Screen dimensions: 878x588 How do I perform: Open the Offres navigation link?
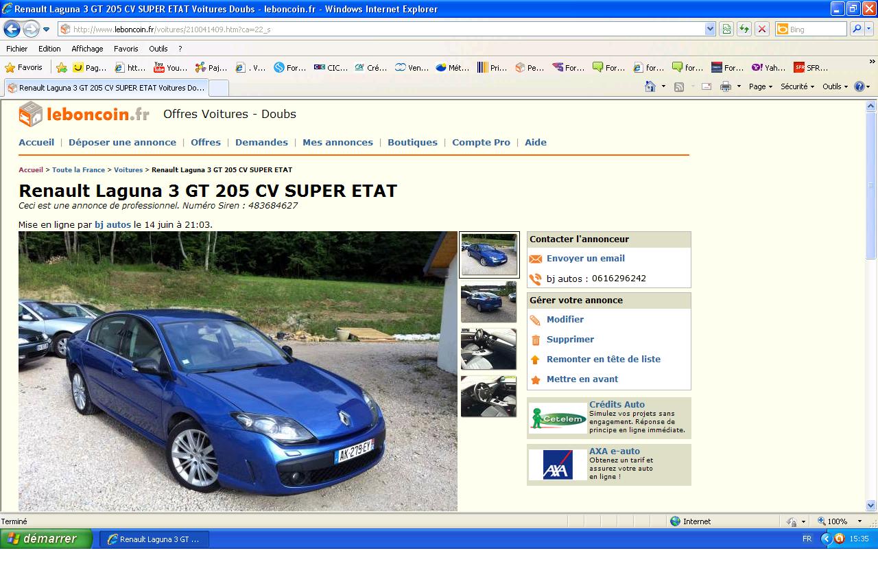tap(206, 142)
